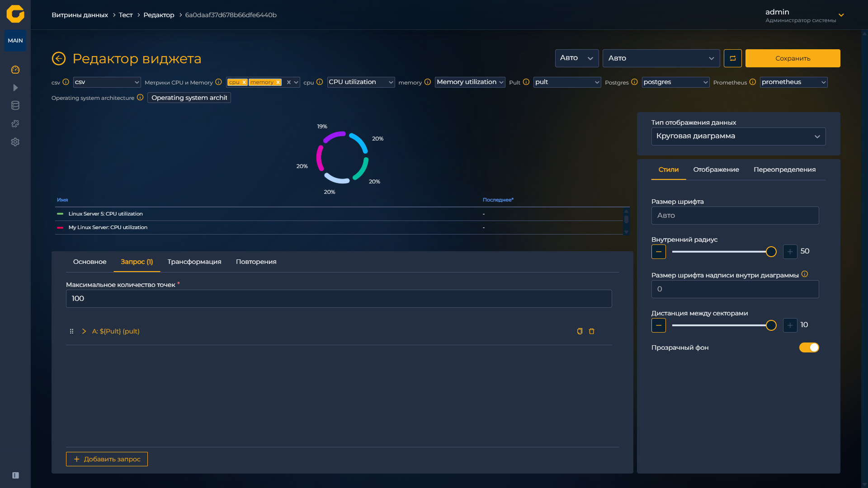Increase Внутренний радиус with plus button
The height and width of the screenshot is (488, 868).
(x=790, y=252)
